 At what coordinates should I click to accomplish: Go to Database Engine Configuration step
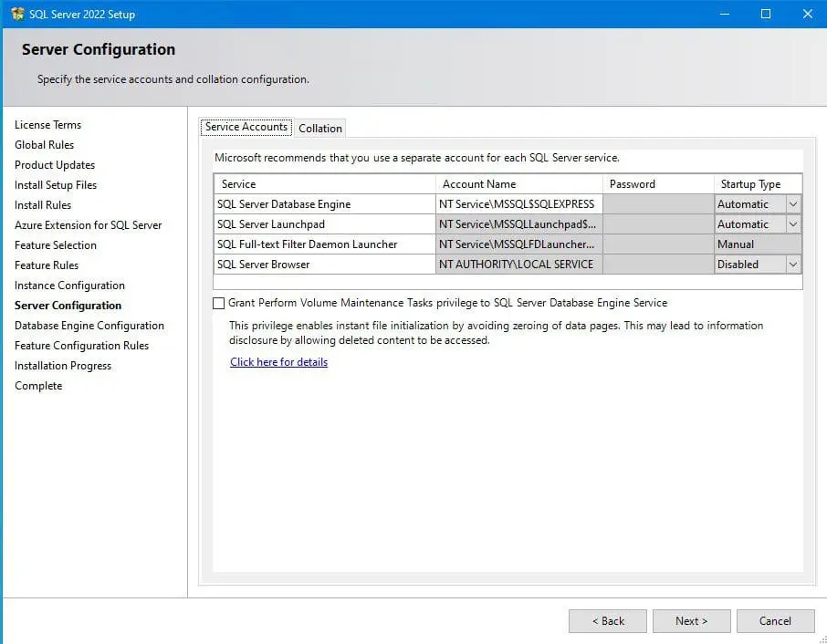pyautogui.click(x=89, y=325)
